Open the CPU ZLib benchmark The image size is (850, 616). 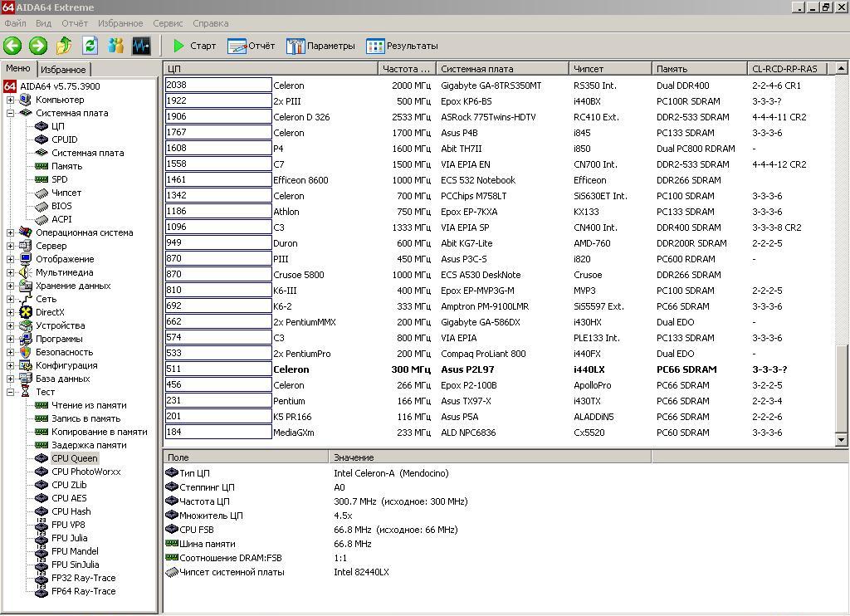click(69, 485)
